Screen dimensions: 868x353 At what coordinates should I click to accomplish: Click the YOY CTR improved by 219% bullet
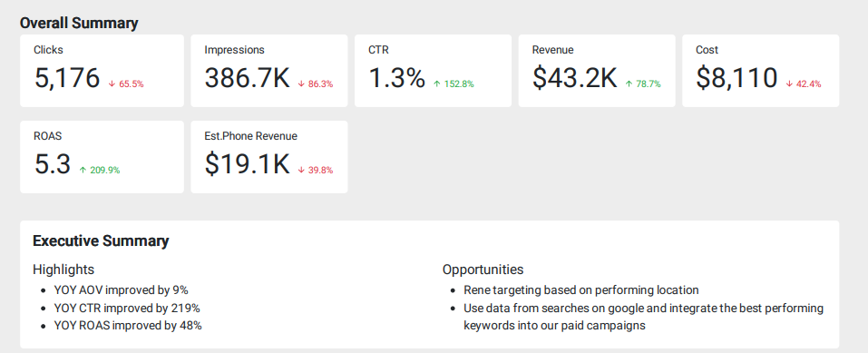(x=127, y=308)
